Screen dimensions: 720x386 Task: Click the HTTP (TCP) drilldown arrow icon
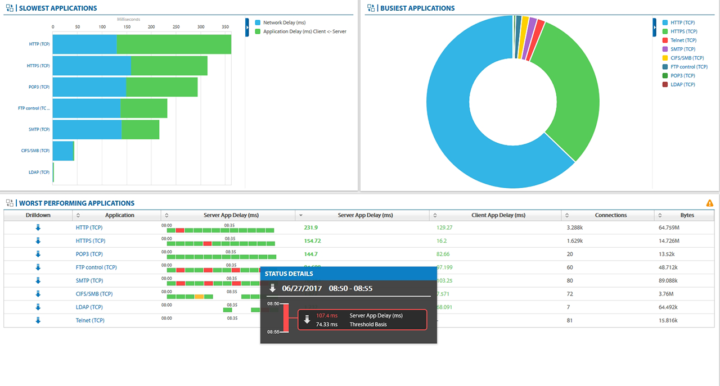38,228
